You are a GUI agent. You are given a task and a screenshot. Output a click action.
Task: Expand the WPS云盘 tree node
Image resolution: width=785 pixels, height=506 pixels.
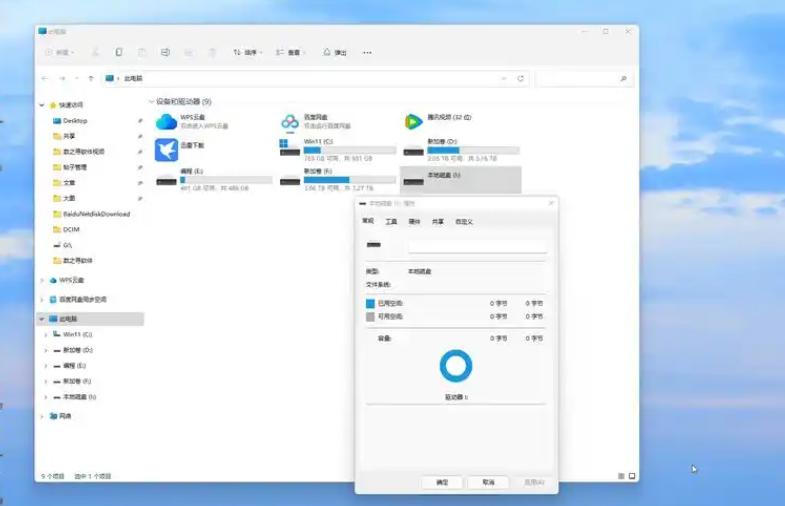[x=42, y=280]
